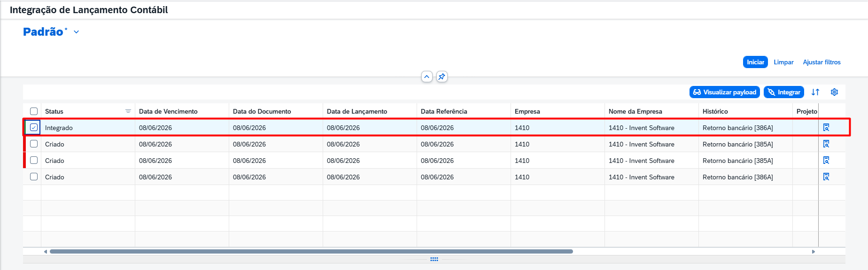
Task: Click the magnifier icon on the last row
Action: (826, 177)
